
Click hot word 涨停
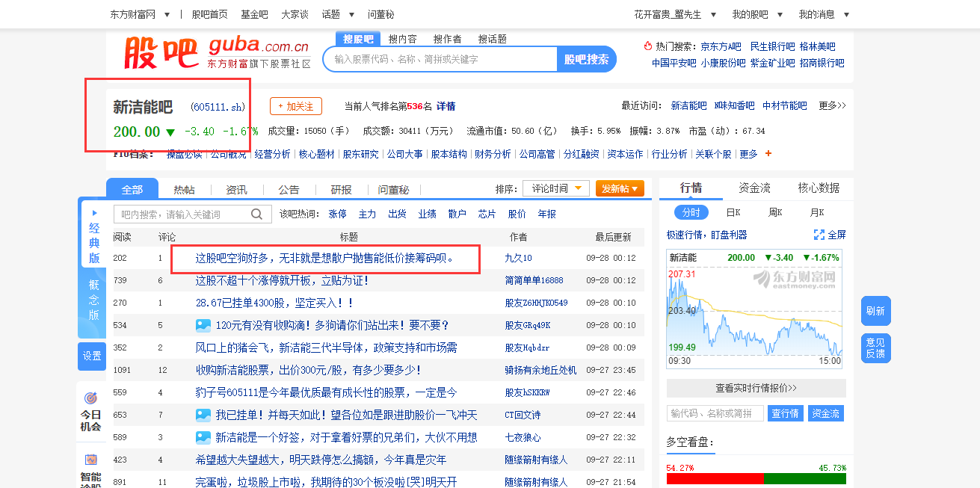point(338,214)
